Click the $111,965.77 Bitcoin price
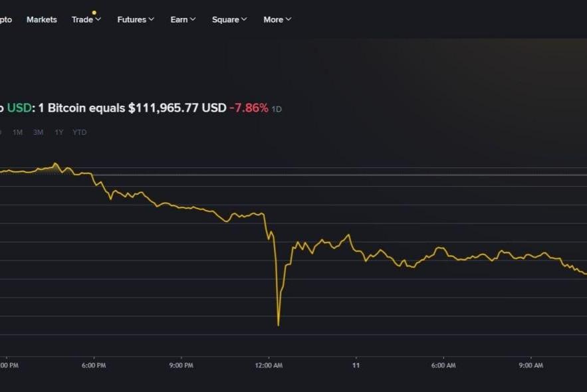The image size is (587, 392). click(177, 108)
